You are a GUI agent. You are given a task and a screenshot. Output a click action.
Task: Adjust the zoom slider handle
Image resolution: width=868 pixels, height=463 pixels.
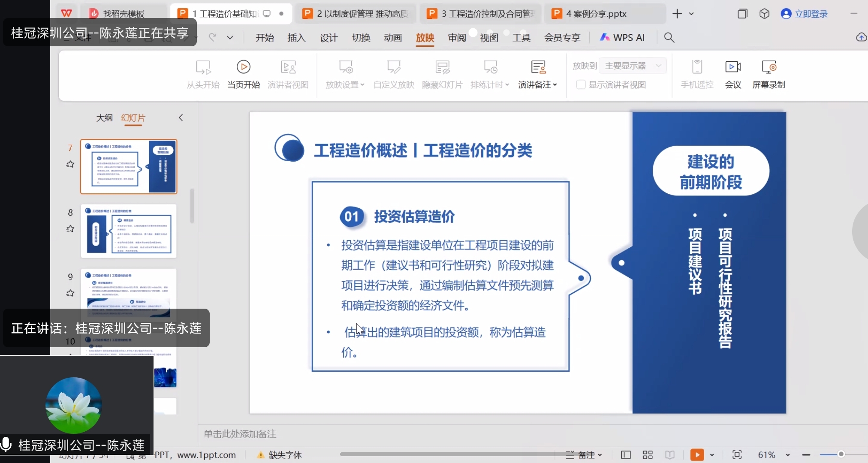point(841,454)
